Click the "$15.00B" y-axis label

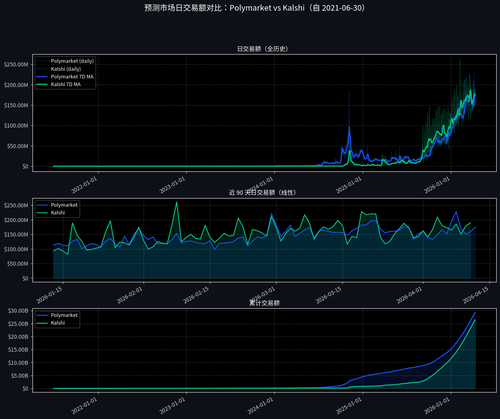[x=18, y=350]
